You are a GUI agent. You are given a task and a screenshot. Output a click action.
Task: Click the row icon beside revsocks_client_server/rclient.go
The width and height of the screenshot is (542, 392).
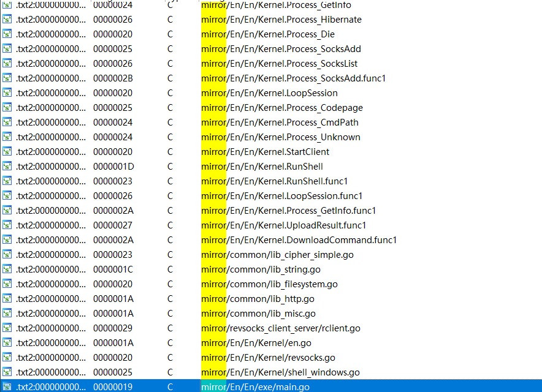click(7, 328)
